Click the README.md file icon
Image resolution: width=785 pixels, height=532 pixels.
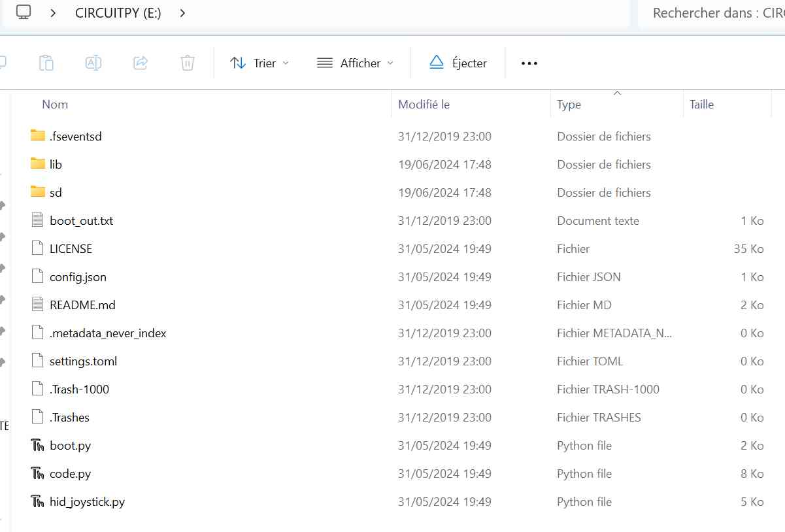click(38, 305)
